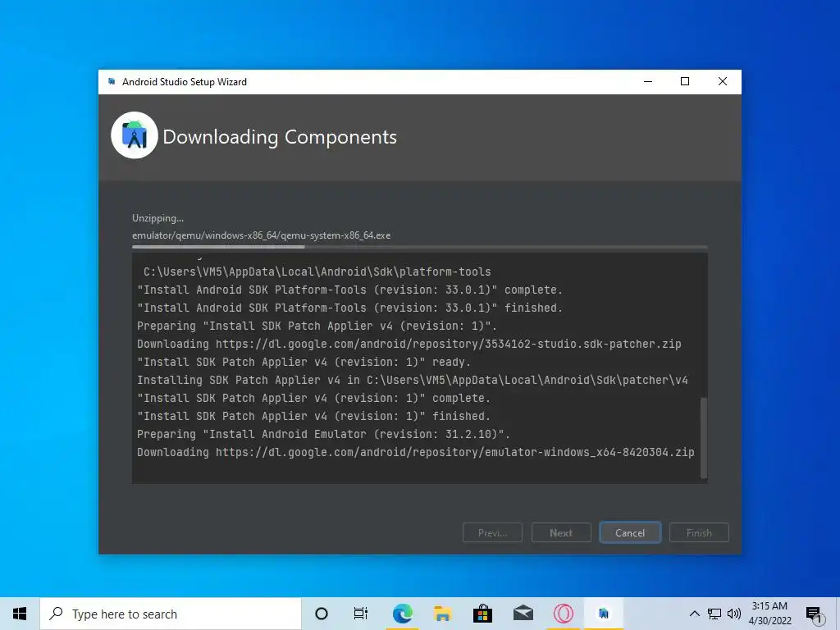840x630 pixels.
Task: Click the Sdk\platform-tools path log line
Action: pos(317,272)
